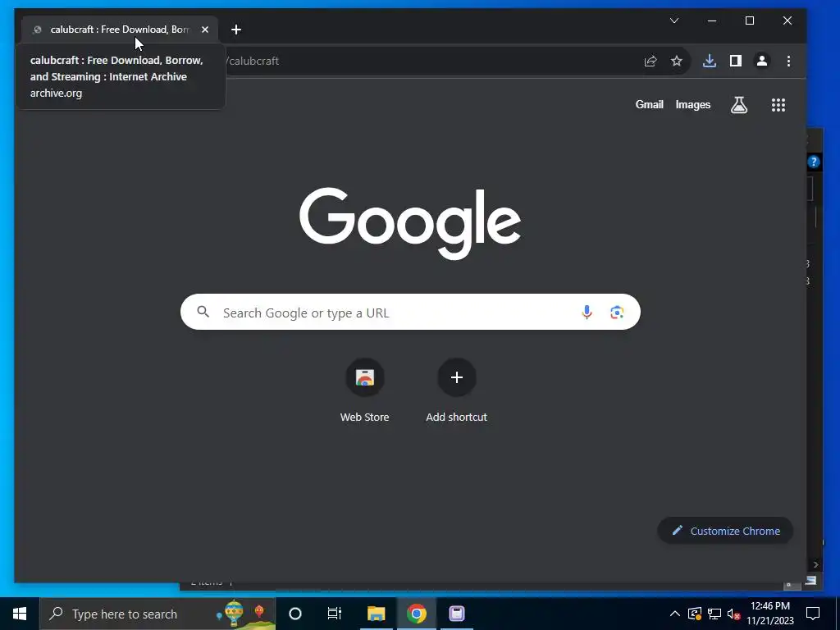
Task: Minimize the Chrome window
Action: 712,21
